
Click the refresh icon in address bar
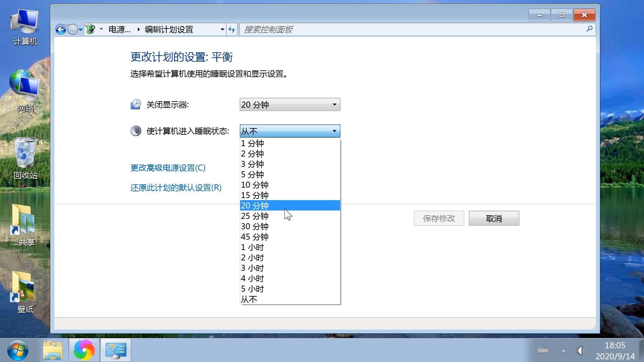[x=232, y=29]
